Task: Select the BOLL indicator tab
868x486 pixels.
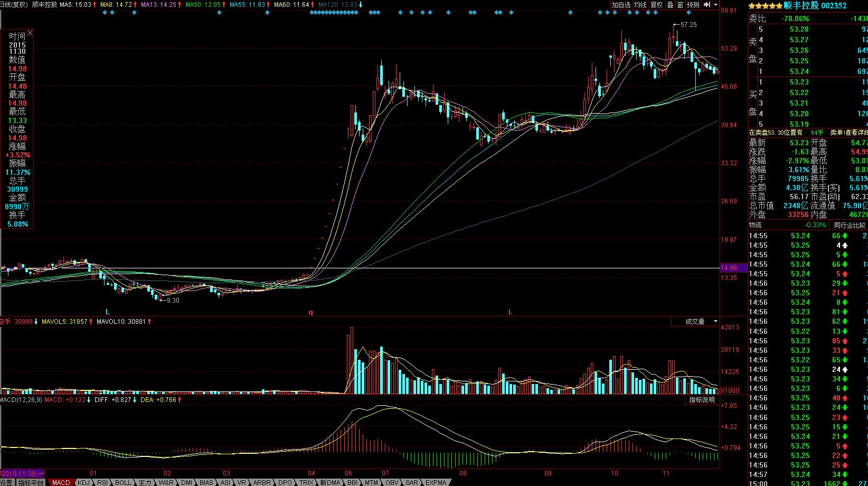Action: 123,482
